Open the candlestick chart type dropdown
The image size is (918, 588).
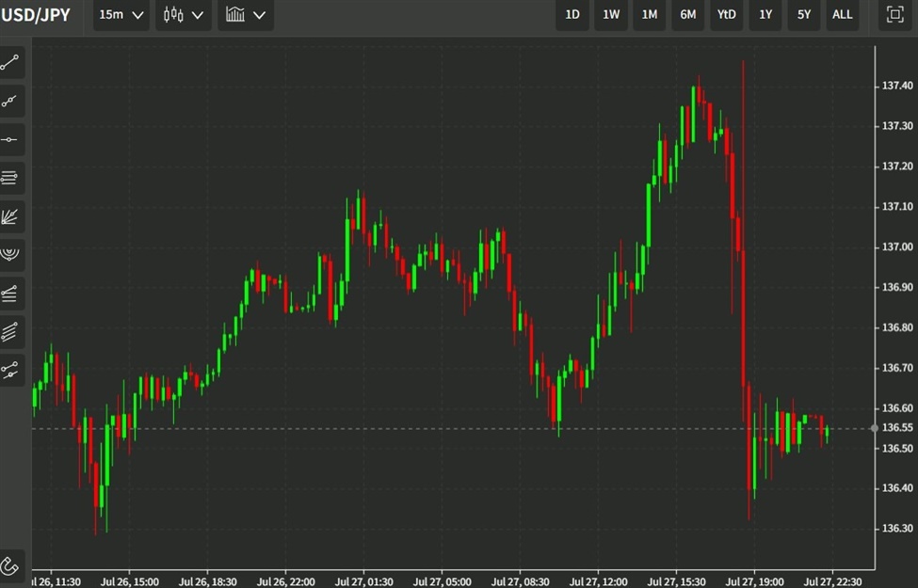tap(184, 15)
